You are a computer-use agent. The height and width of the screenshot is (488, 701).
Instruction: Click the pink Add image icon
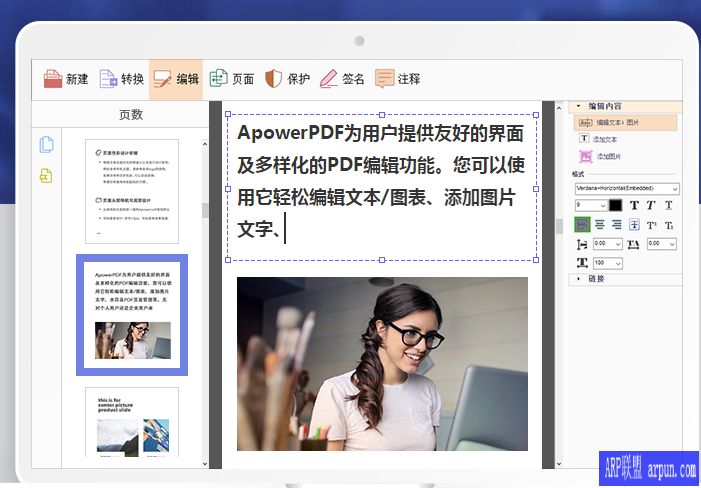[x=586, y=156]
